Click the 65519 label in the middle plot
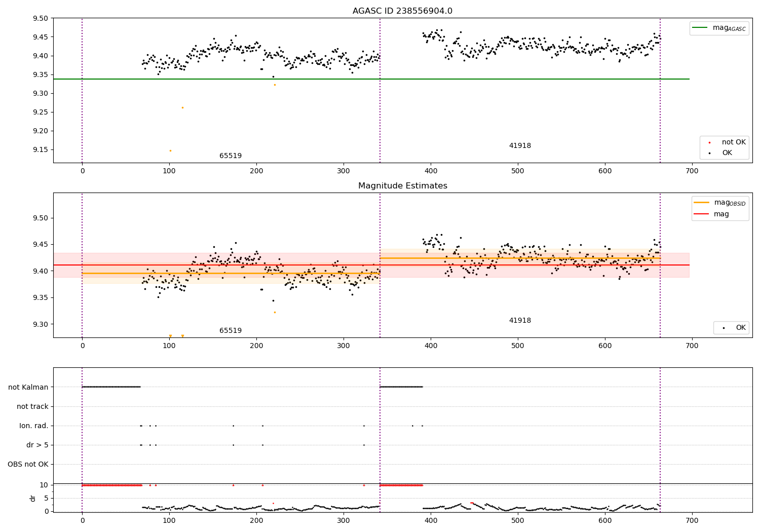760x532 pixels. pos(231,330)
